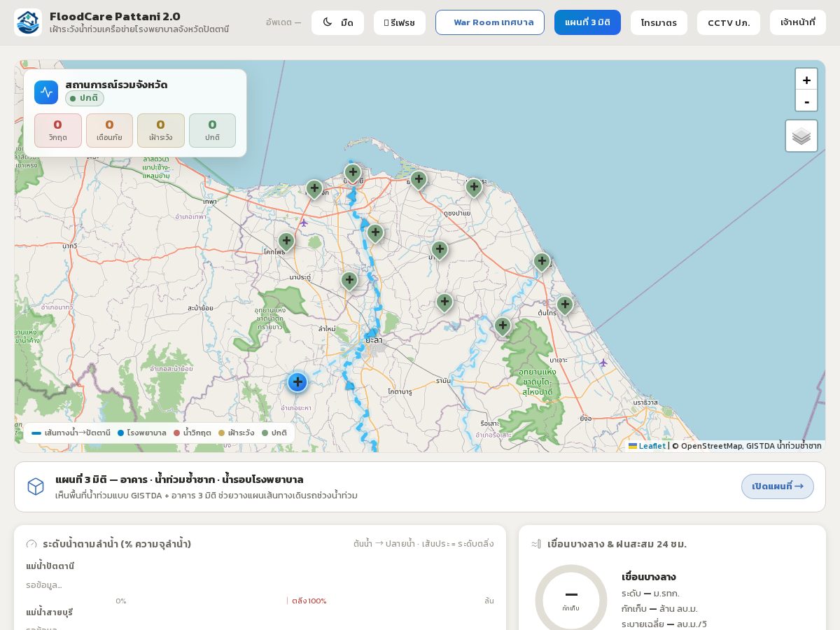Open the War Room เทศบาล page

click(x=490, y=22)
